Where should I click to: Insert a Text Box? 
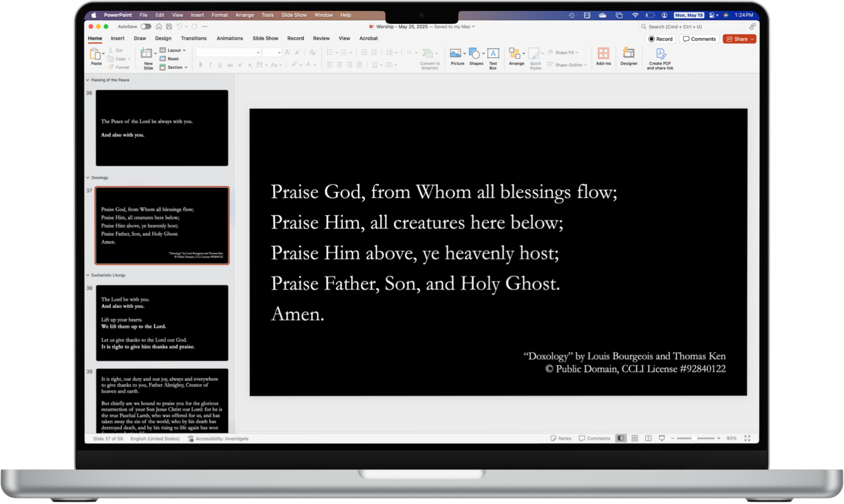tap(493, 54)
